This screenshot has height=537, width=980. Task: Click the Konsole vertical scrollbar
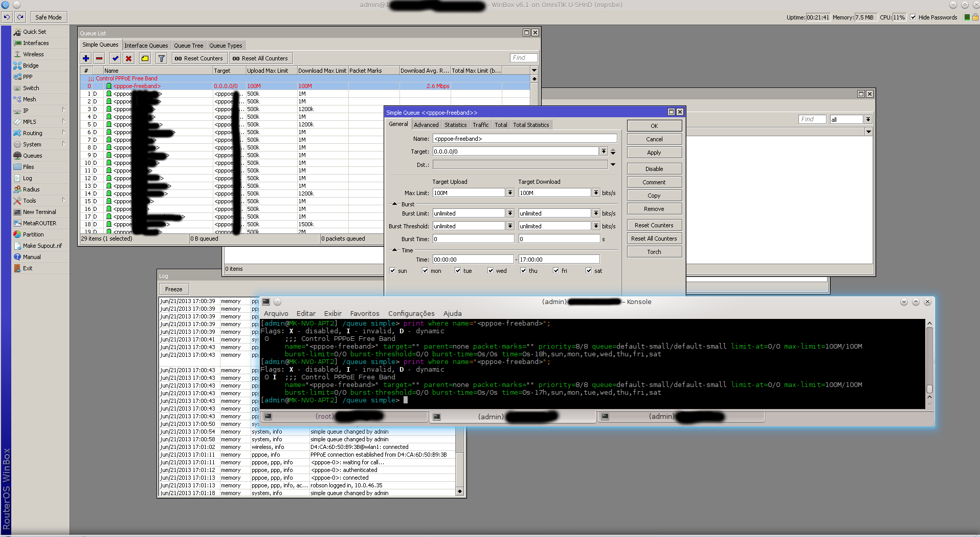tap(929, 358)
